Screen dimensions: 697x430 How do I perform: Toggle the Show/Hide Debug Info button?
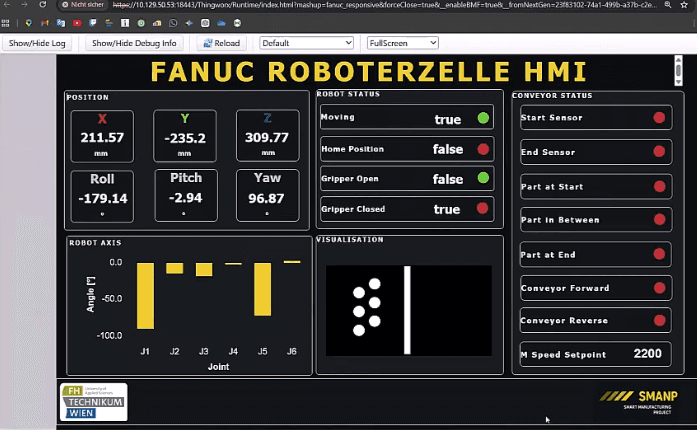[x=134, y=43]
